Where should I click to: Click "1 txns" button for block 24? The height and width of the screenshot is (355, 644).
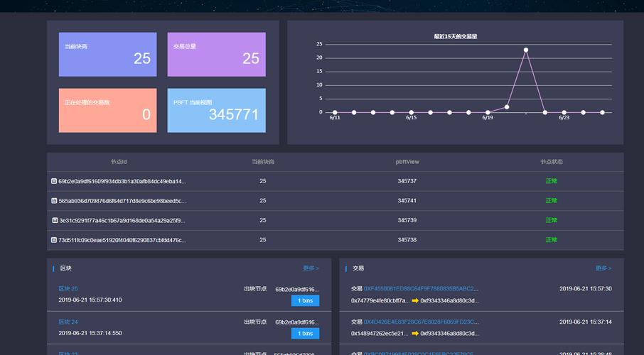pos(305,334)
